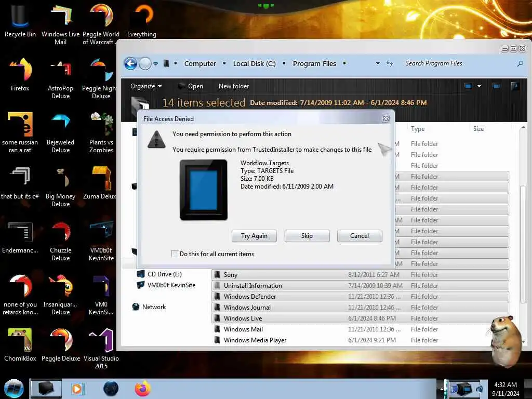Image resolution: width=532 pixels, height=399 pixels.
Task: Open VM0 KevinSi... desktop shortcut
Action: click(x=101, y=295)
